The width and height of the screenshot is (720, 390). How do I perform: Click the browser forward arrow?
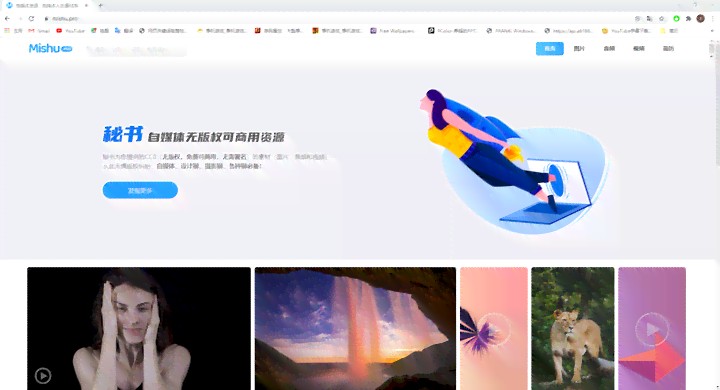tap(20, 18)
